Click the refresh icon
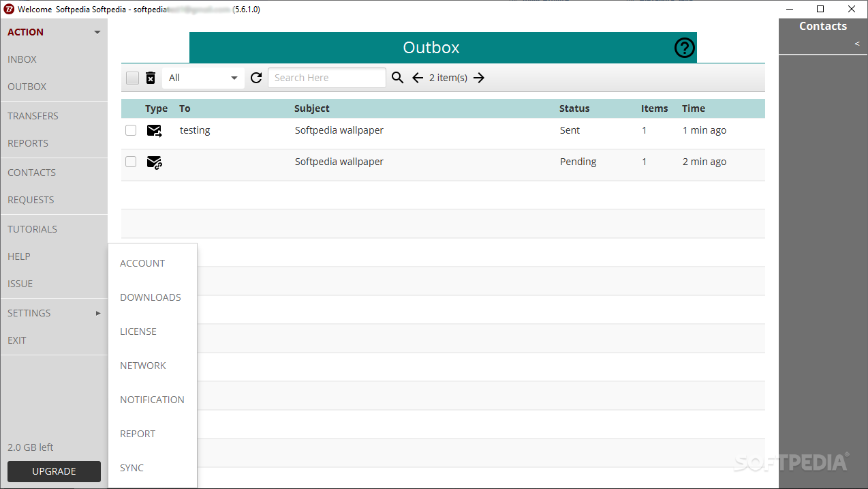Viewport: 868px width, 489px height. pyautogui.click(x=256, y=78)
